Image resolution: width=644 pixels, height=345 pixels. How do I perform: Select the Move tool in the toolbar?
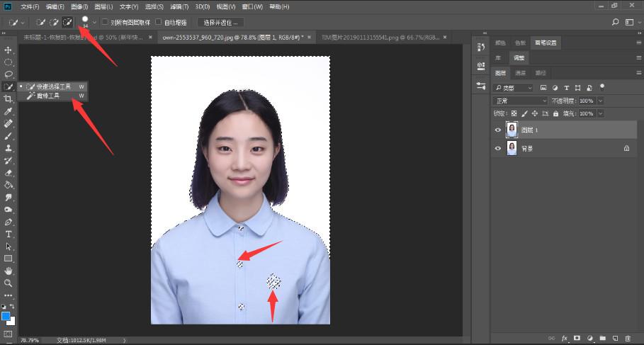[x=9, y=50]
